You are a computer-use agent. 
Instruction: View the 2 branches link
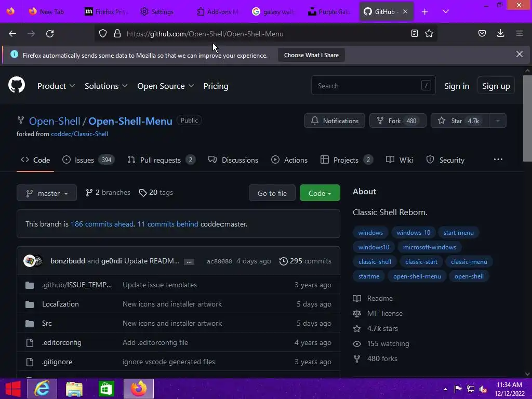pyautogui.click(x=108, y=193)
